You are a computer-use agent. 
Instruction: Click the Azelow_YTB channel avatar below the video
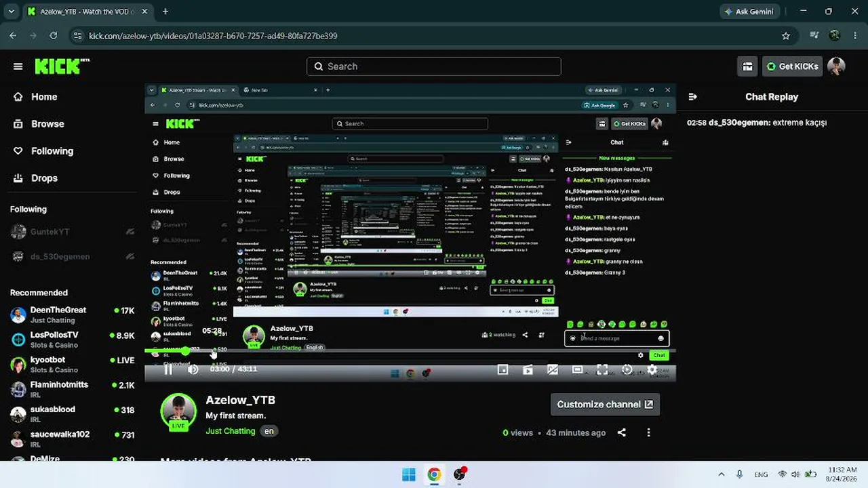tap(179, 411)
